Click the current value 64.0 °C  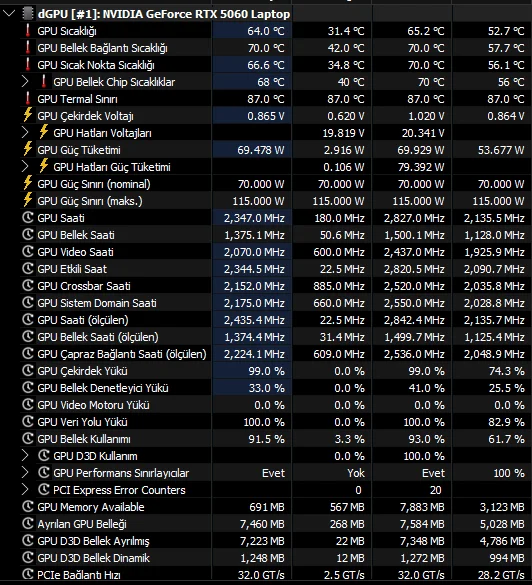tap(266, 31)
